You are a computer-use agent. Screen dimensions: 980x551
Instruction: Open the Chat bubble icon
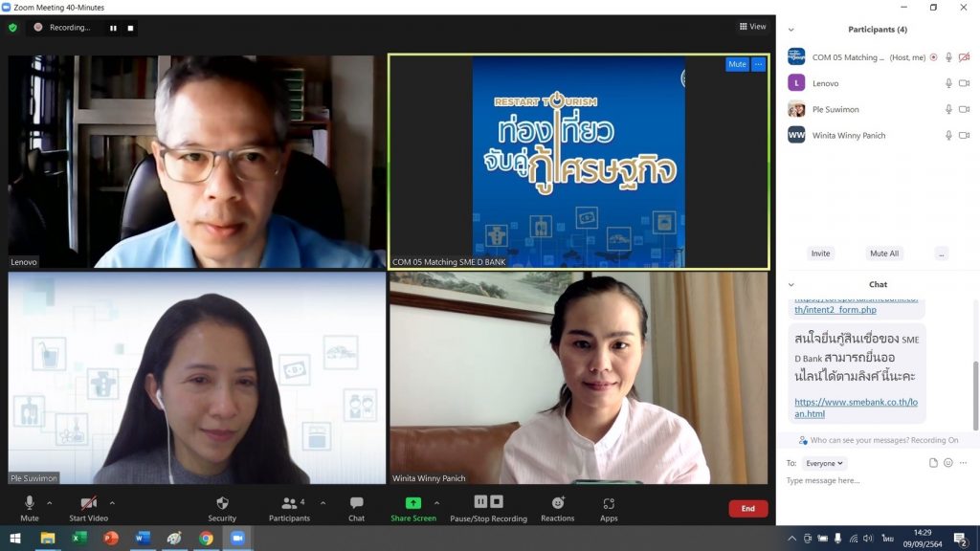coord(356,503)
